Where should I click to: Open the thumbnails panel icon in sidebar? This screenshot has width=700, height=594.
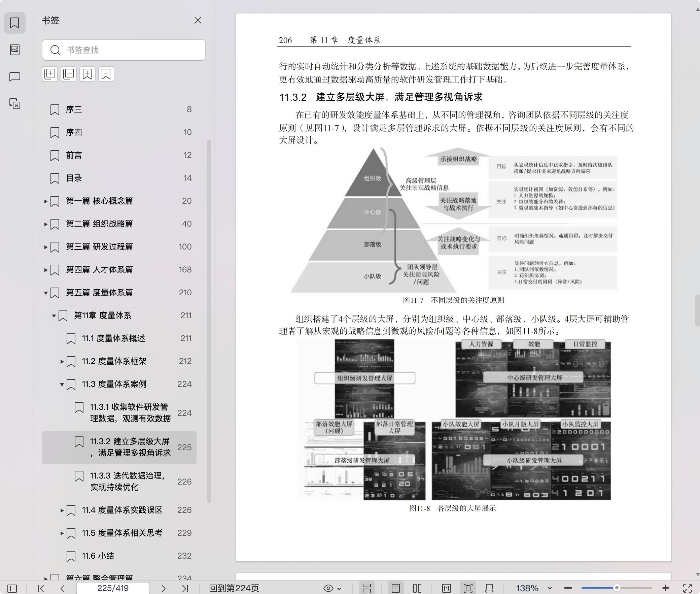click(x=14, y=50)
